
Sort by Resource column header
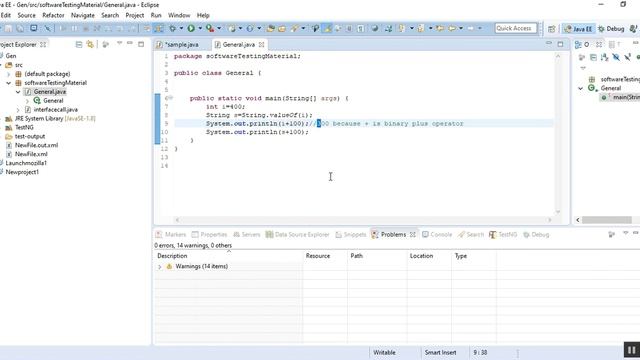pos(325,256)
